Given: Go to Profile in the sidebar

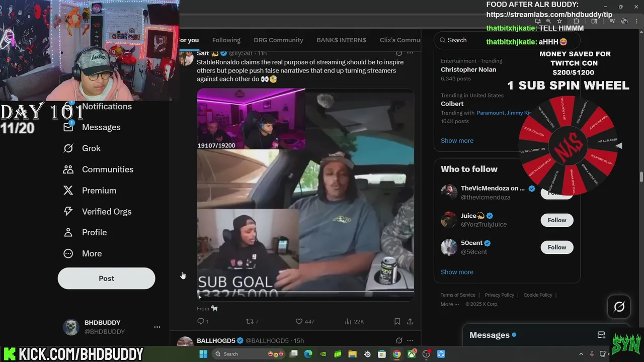Looking at the screenshot, I should pyautogui.click(x=85, y=232).
